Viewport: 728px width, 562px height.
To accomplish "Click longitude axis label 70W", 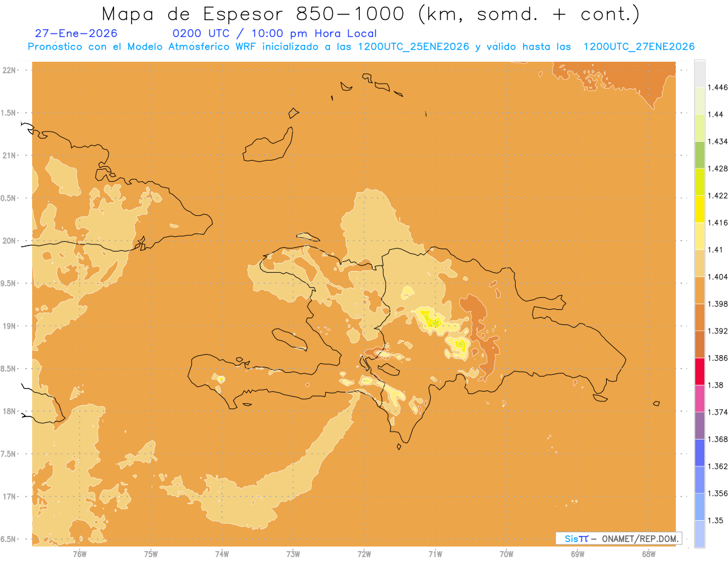I will 507,554.
